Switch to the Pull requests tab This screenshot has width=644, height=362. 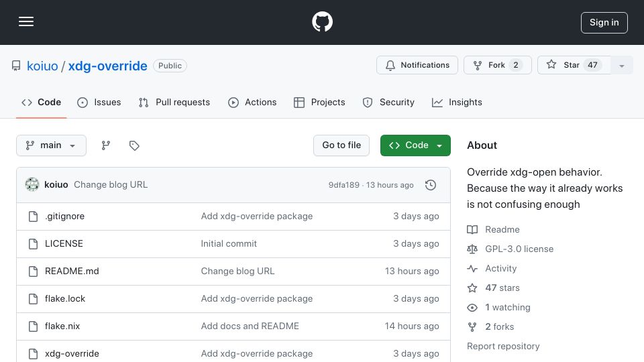[174, 102]
